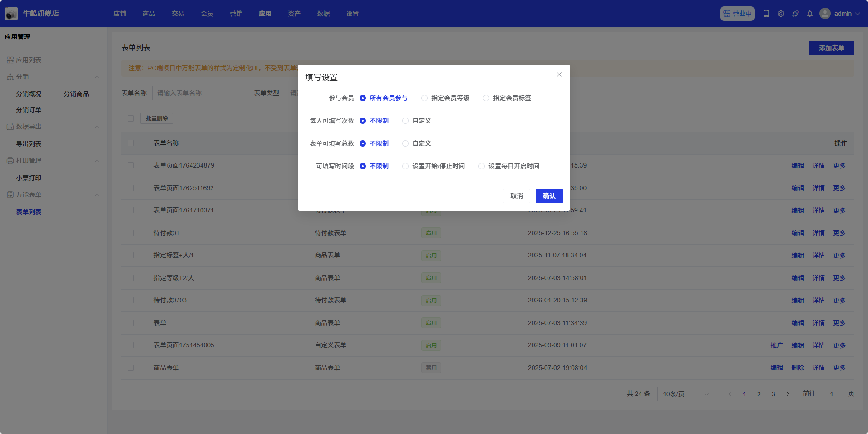Click the mobile preview icon in header
The image size is (868, 434).
[766, 14]
